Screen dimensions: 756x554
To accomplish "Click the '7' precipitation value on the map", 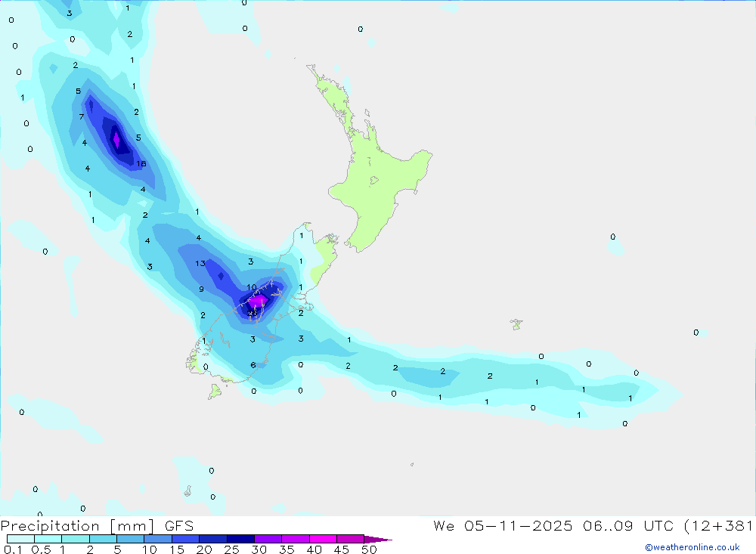I will (x=82, y=116).
